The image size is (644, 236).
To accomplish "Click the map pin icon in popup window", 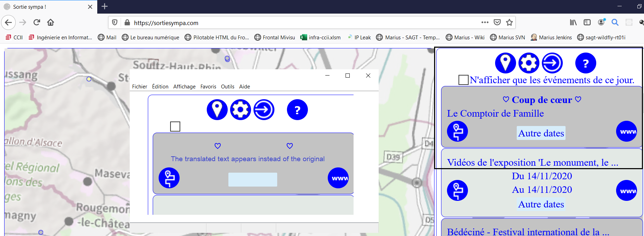I will (217, 110).
